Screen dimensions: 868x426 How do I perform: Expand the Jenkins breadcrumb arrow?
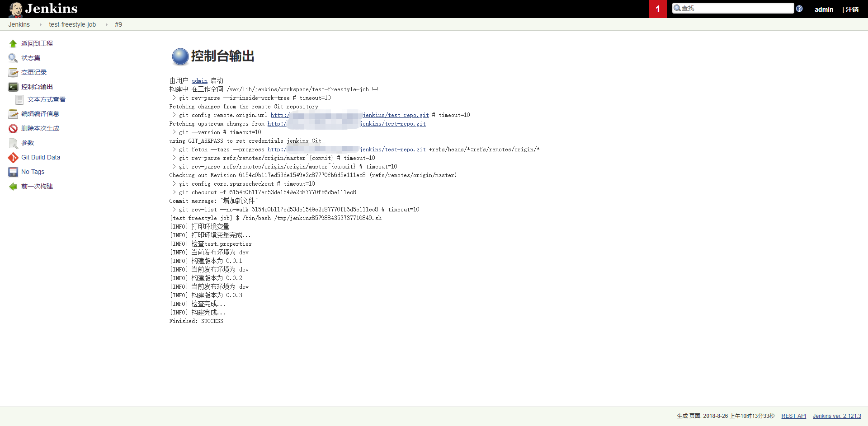[x=40, y=24]
